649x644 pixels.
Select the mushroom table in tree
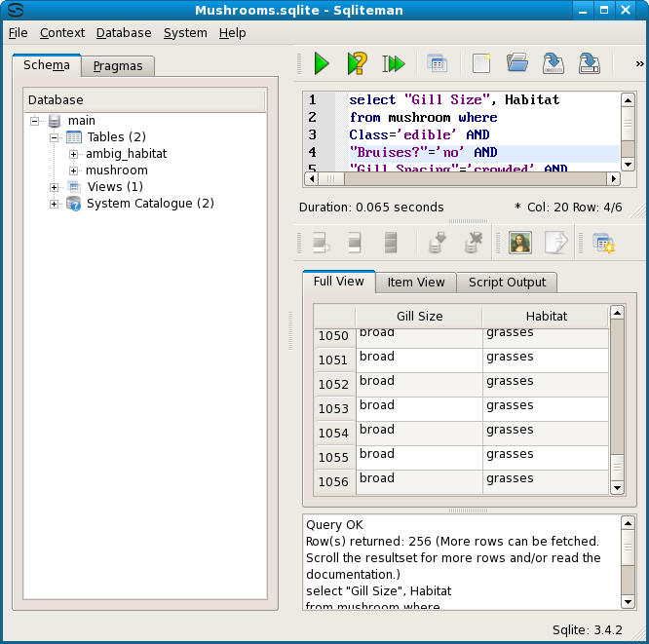(117, 170)
